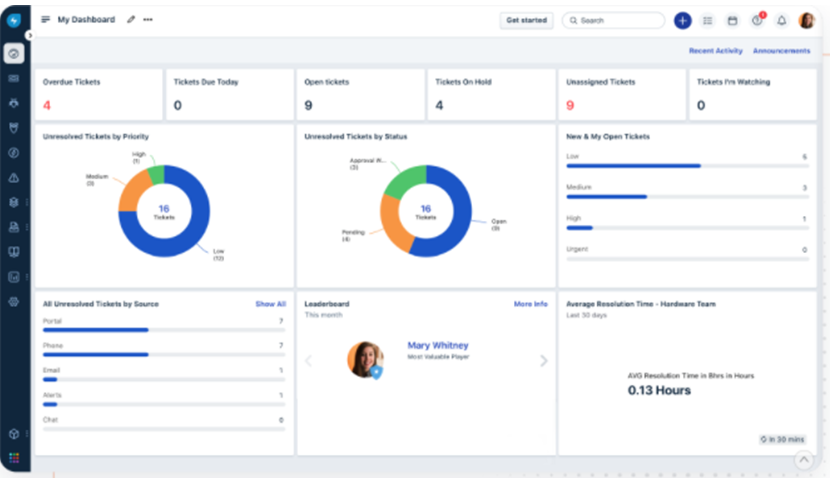This screenshot has height=478, width=830.
Task: Open the notifications bell icon
Action: click(781, 20)
